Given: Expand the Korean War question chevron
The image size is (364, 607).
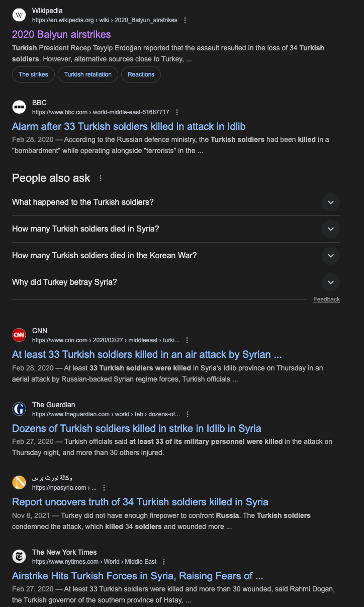Looking at the screenshot, I should [x=330, y=256].
